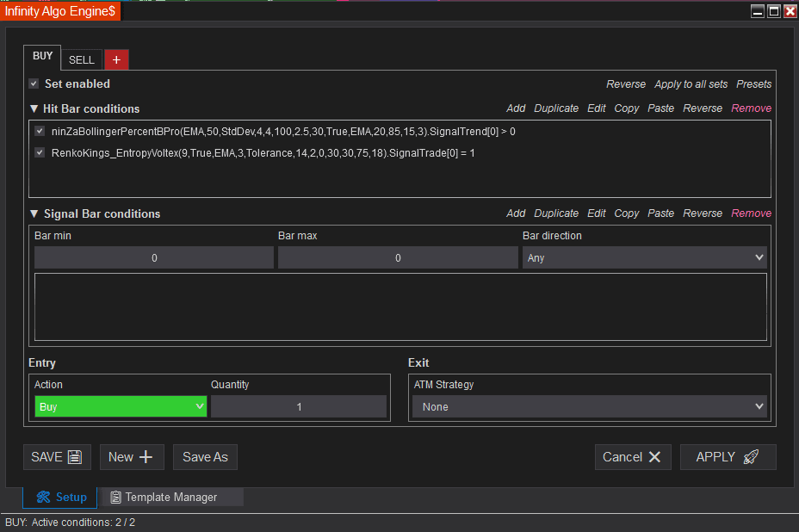Click the Save As button

tap(205, 457)
